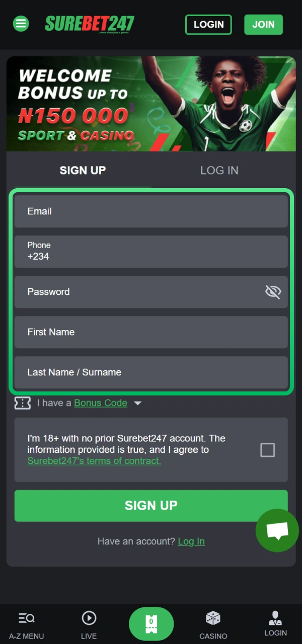302x644 pixels.
Task: Open the A-Z MENU section
Action: [26, 624]
